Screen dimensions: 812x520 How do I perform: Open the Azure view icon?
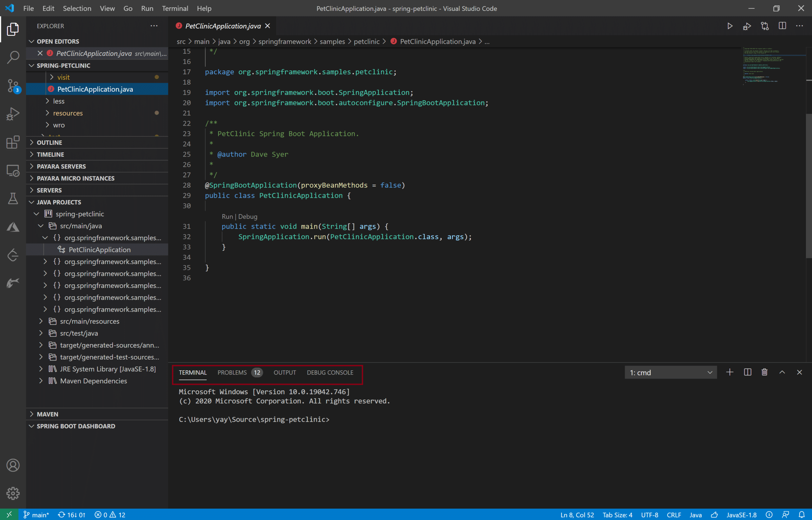13,227
